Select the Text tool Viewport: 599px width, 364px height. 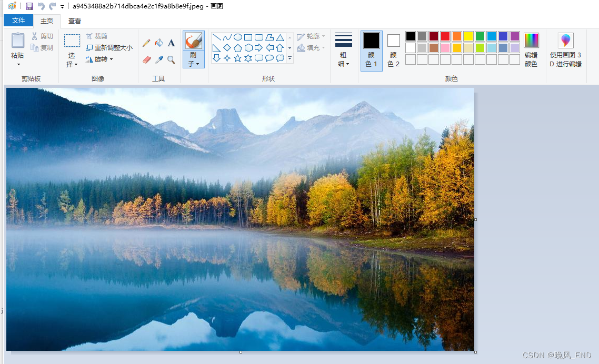(171, 43)
